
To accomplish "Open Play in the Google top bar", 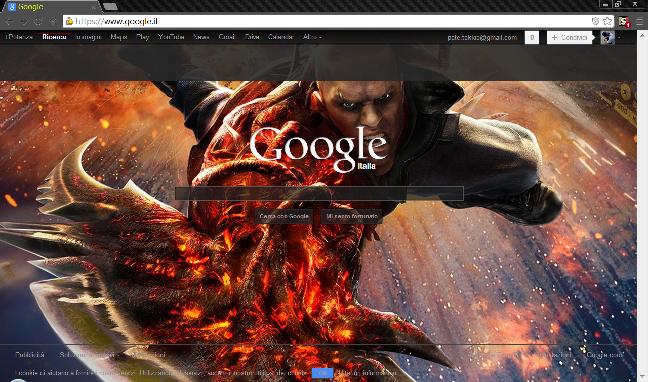I will [143, 37].
